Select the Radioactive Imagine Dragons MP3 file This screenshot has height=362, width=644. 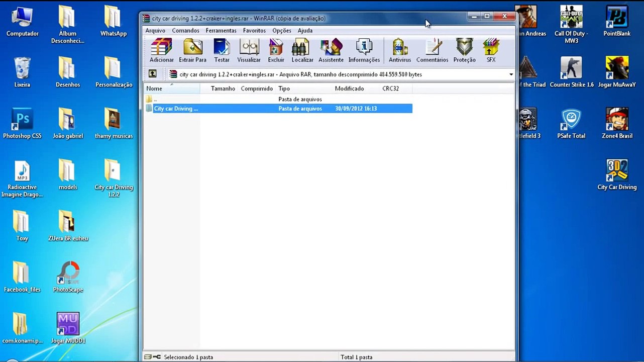coord(22,178)
